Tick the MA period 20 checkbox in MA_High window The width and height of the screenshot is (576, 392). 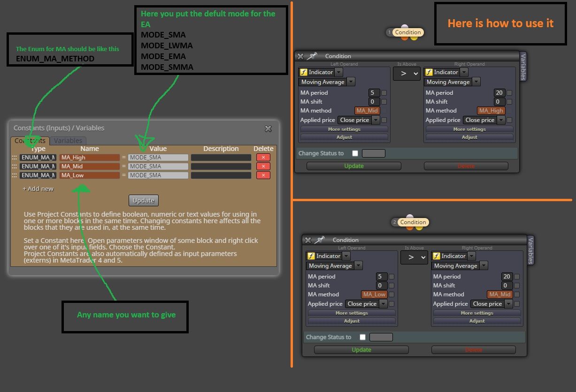(509, 93)
